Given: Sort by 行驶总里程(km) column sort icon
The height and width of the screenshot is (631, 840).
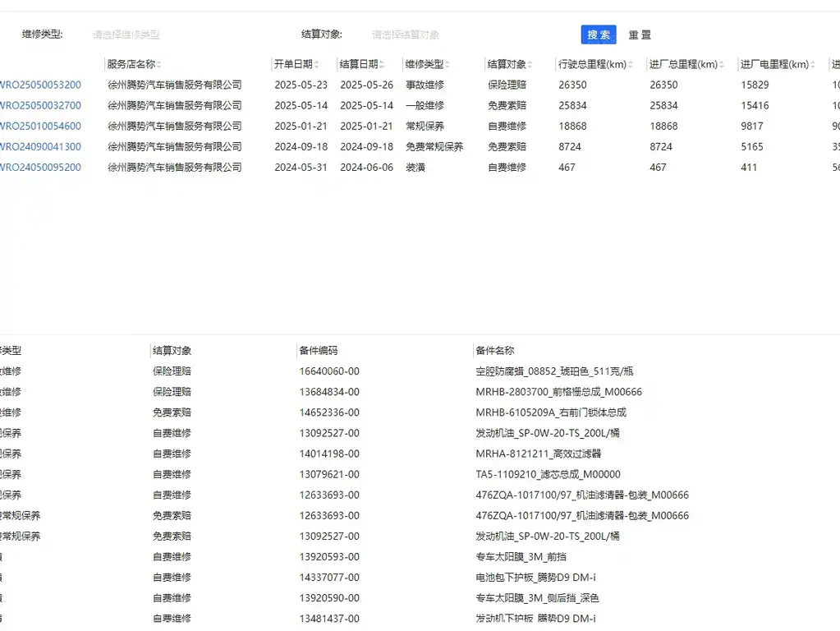Looking at the screenshot, I should [x=631, y=64].
